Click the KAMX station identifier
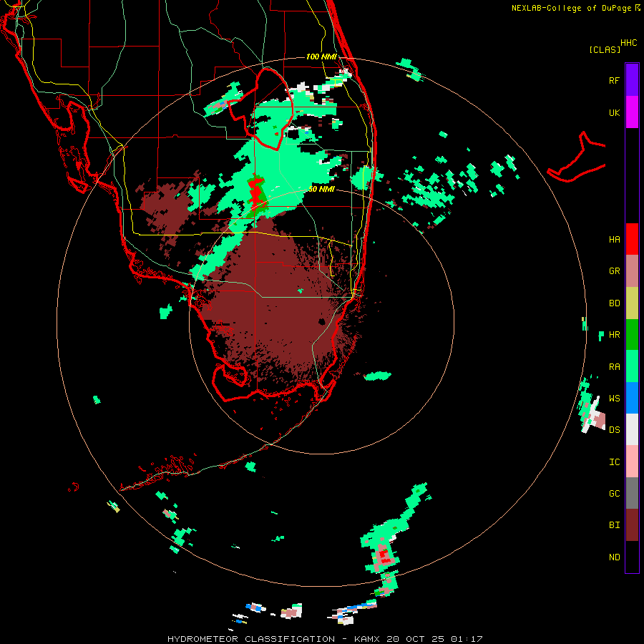 pos(367,639)
